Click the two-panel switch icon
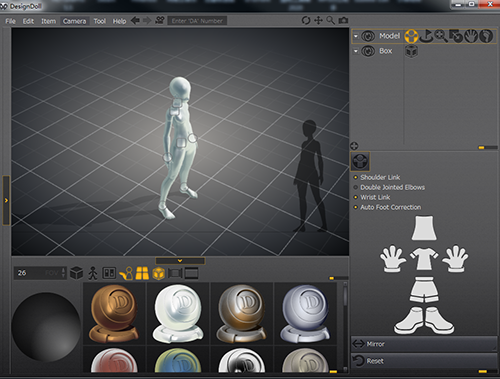 click(109, 273)
